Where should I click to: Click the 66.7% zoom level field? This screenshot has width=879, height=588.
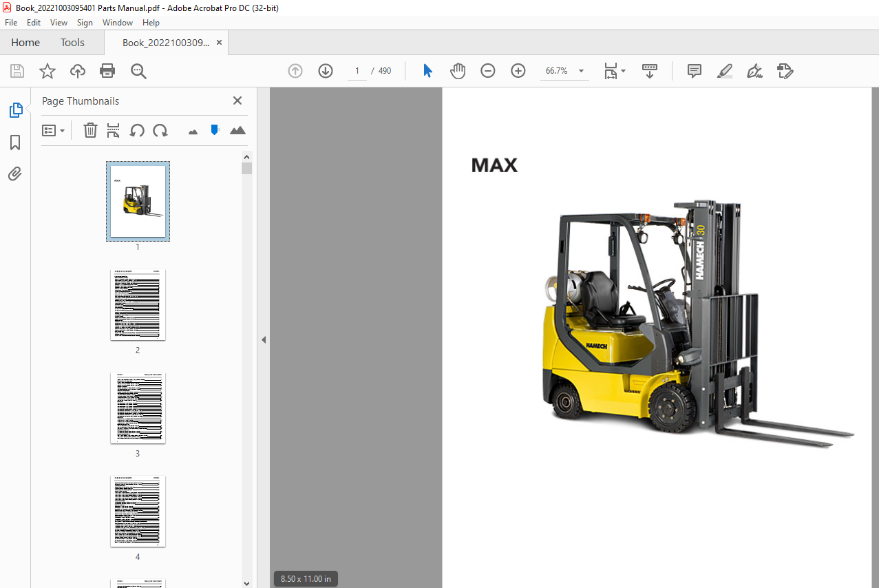pos(556,71)
